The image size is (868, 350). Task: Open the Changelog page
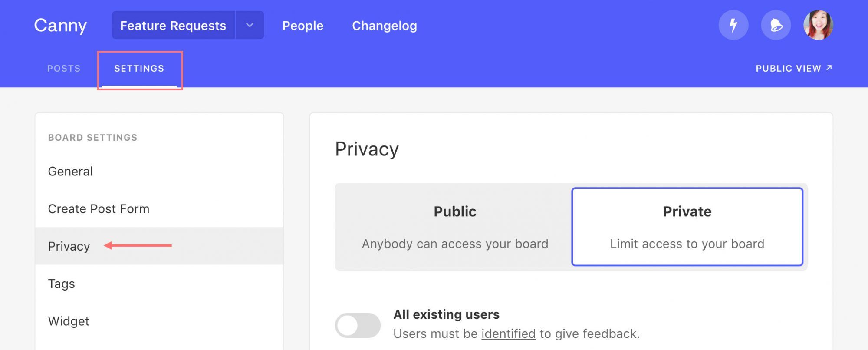point(385,26)
